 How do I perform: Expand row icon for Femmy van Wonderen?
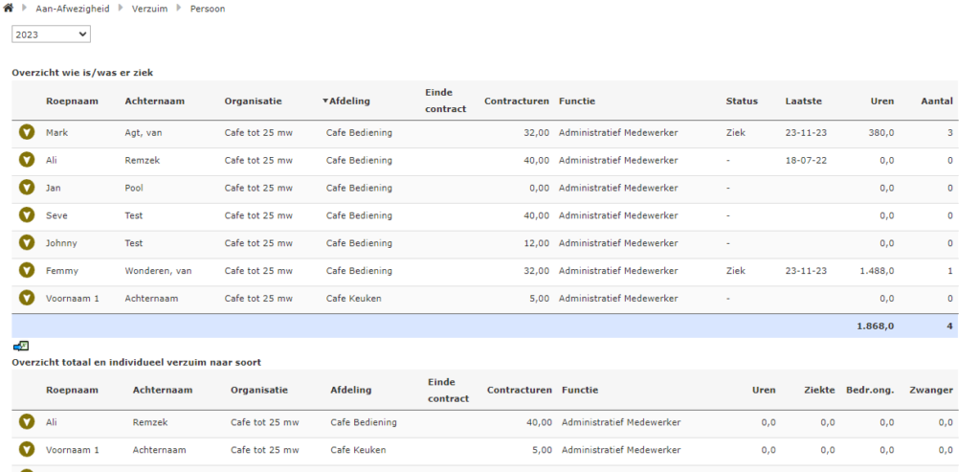pos(27,271)
